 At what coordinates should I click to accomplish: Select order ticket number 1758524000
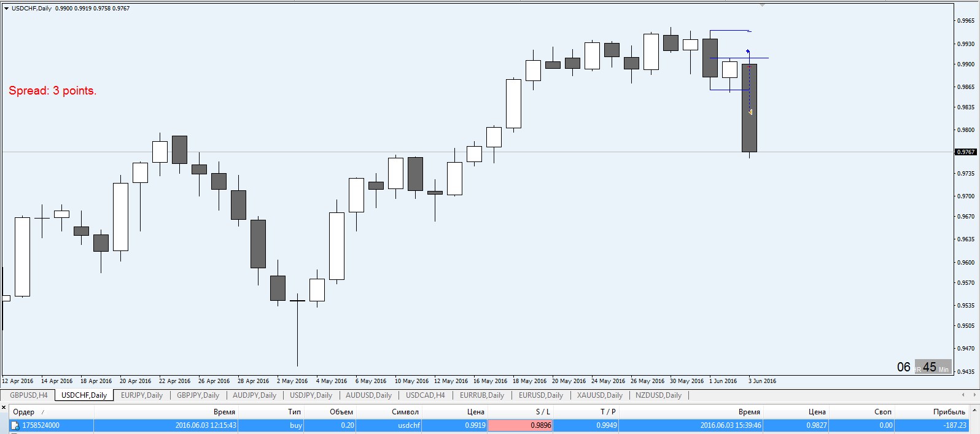point(41,425)
